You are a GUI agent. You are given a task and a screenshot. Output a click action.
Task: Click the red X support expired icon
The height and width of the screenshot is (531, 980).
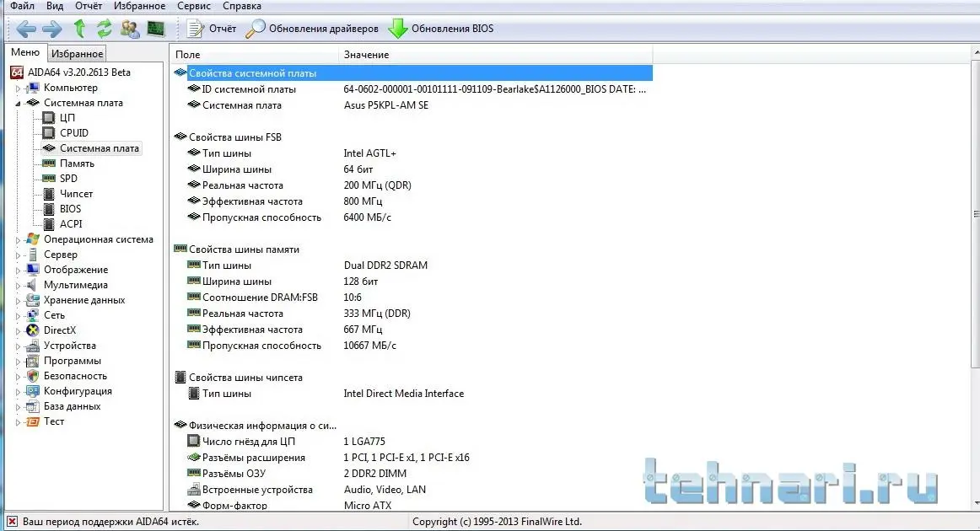tap(12, 521)
